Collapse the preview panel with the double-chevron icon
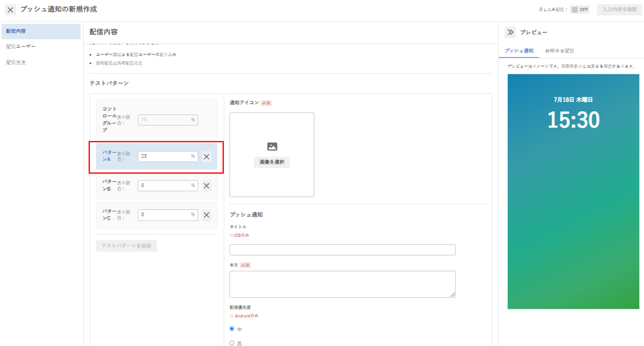644x346 pixels. point(510,32)
